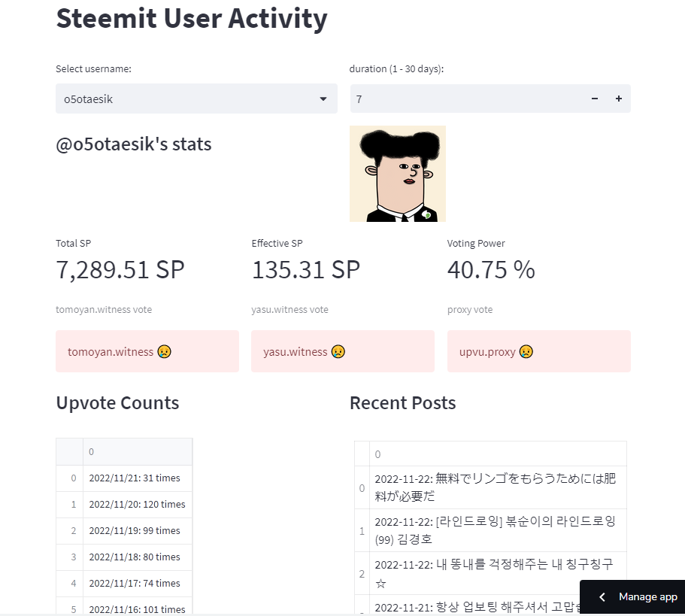Click the o5otaesik username select box
The width and height of the screenshot is (685, 616).
[x=196, y=99]
